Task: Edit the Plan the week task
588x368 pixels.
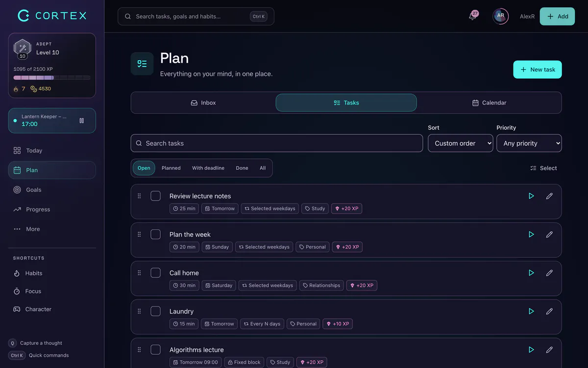Action: 549,235
